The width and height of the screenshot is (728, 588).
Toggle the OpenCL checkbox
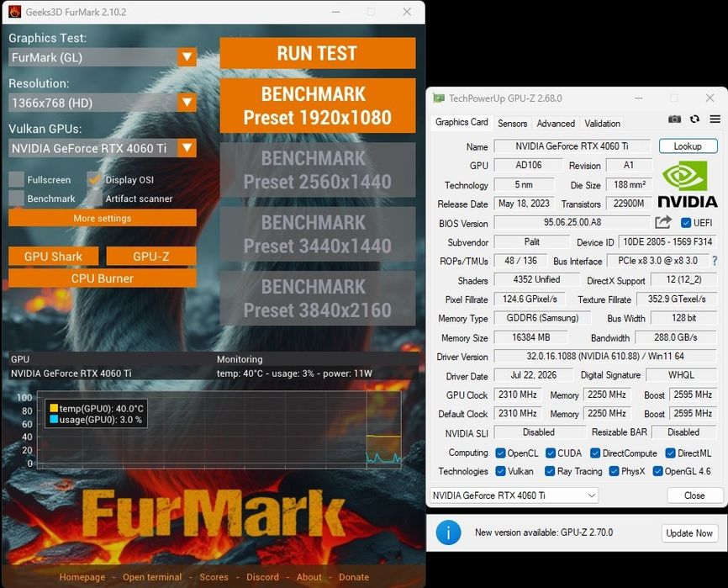[x=500, y=453]
